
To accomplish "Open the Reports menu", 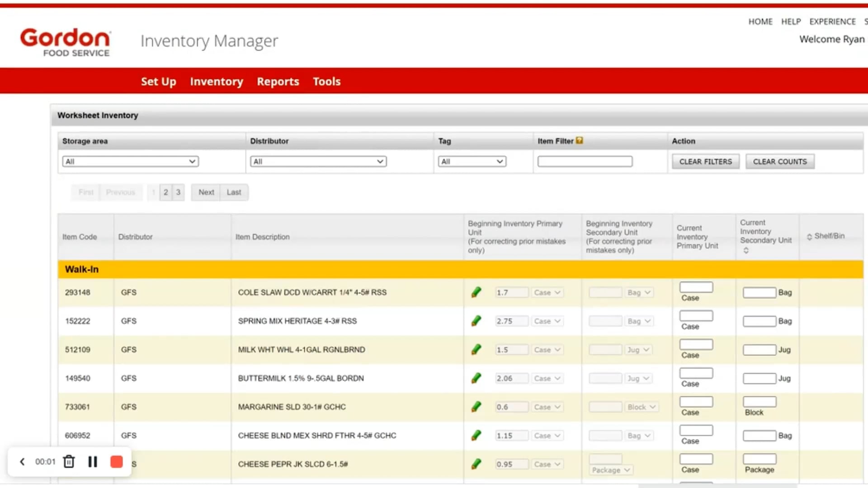I will [x=278, y=81].
